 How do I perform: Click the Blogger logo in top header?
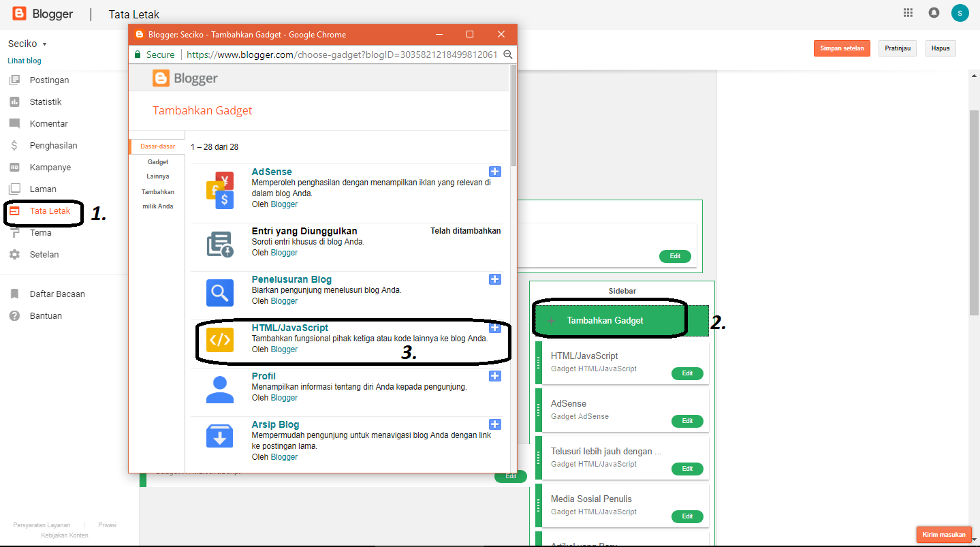pyautogui.click(x=43, y=14)
